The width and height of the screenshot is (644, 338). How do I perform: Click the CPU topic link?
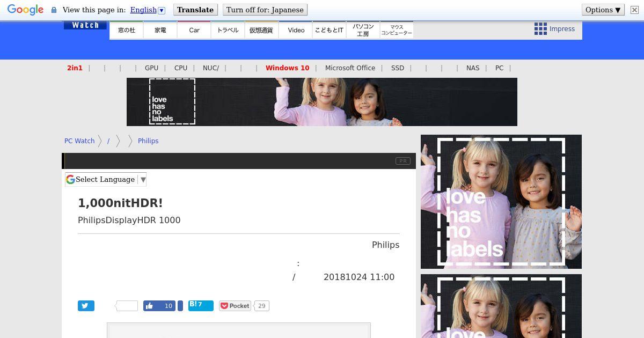click(x=181, y=68)
